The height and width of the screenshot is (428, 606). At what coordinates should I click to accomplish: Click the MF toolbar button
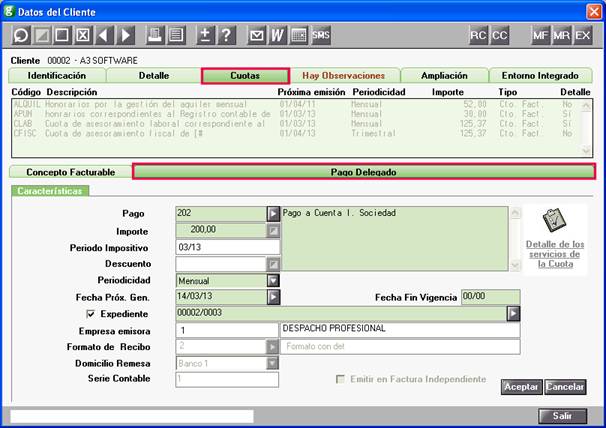(x=540, y=36)
